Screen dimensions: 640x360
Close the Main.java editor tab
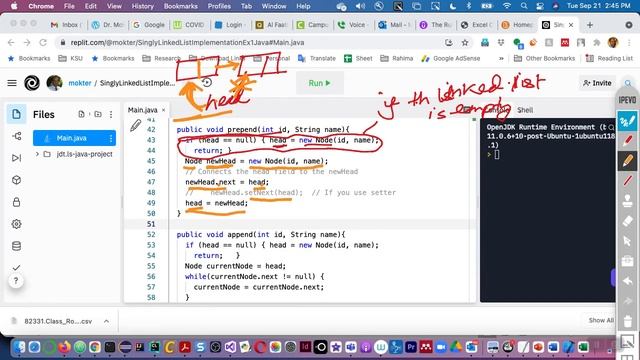pos(163,110)
